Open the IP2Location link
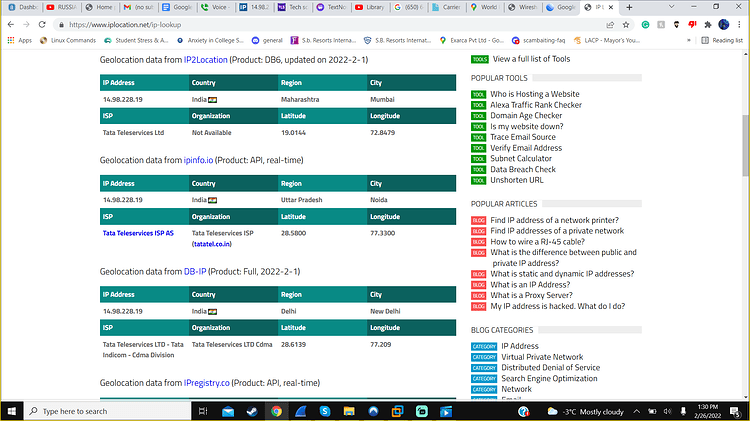The height and width of the screenshot is (421, 750). click(x=206, y=60)
